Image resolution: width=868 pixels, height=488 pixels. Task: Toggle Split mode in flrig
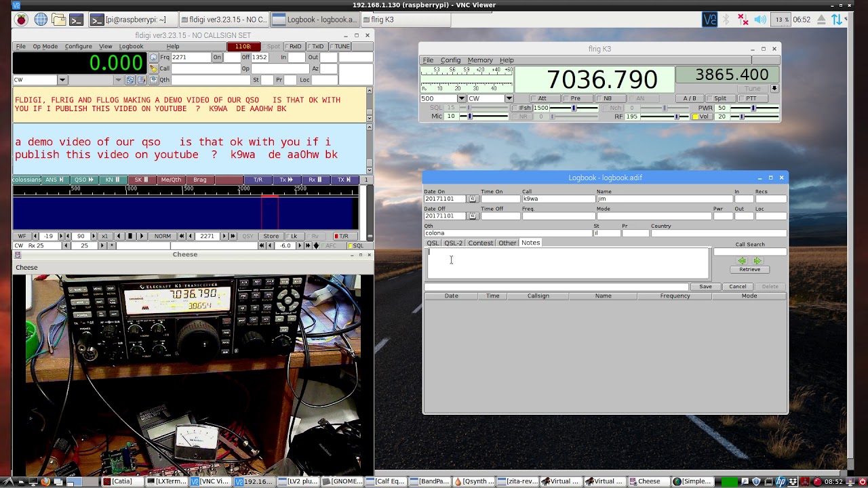pyautogui.click(x=721, y=98)
